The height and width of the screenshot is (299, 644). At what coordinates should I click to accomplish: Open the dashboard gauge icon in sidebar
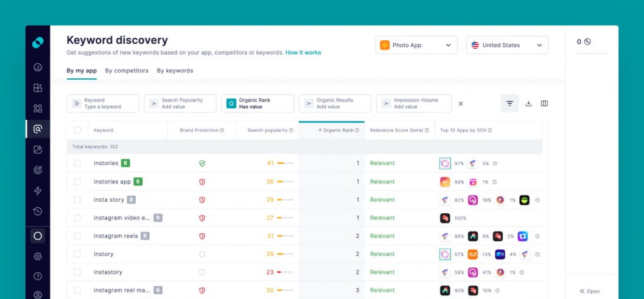pyautogui.click(x=38, y=67)
